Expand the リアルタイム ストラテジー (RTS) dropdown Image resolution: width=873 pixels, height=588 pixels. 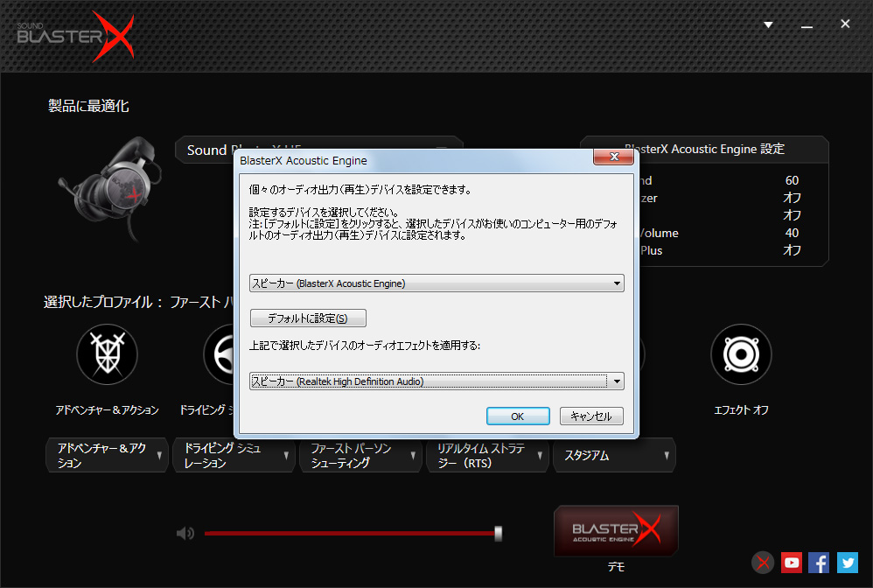click(x=488, y=456)
